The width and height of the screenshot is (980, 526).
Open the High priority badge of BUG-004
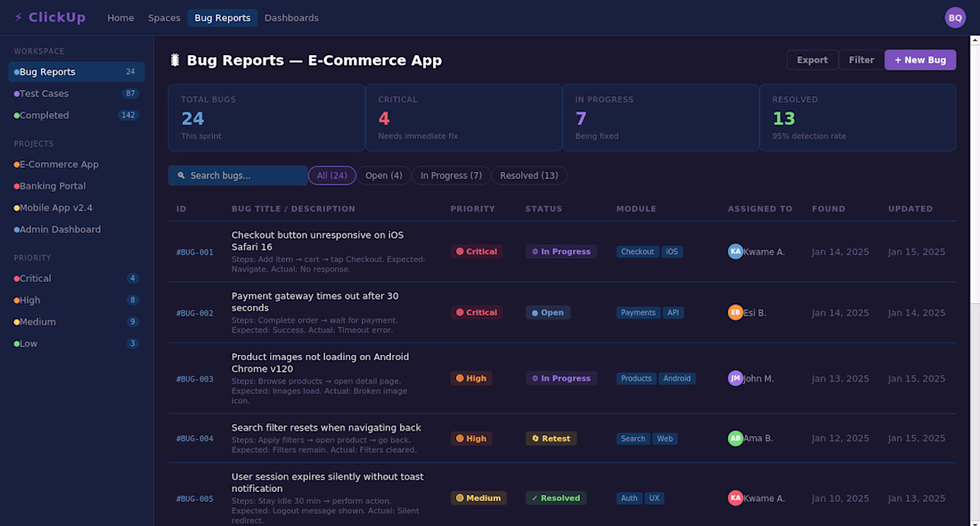click(471, 439)
